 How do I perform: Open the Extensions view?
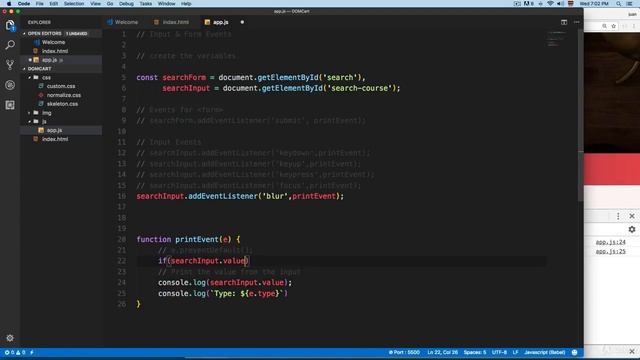point(10,105)
